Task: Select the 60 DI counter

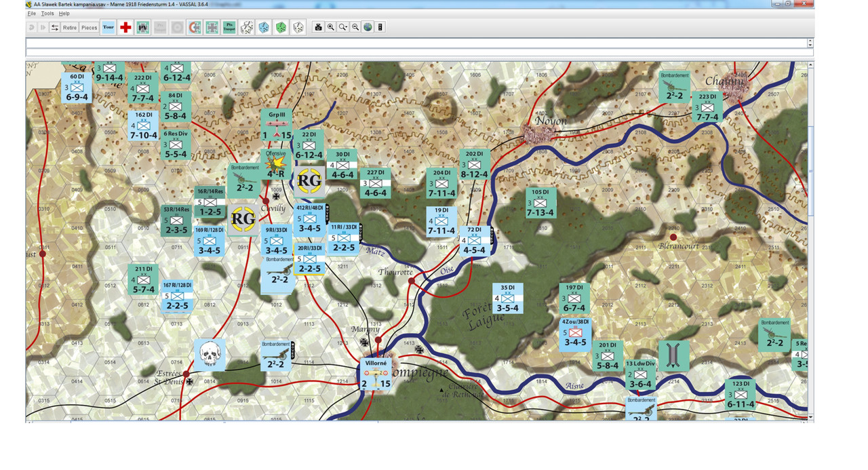Action: 77,87
